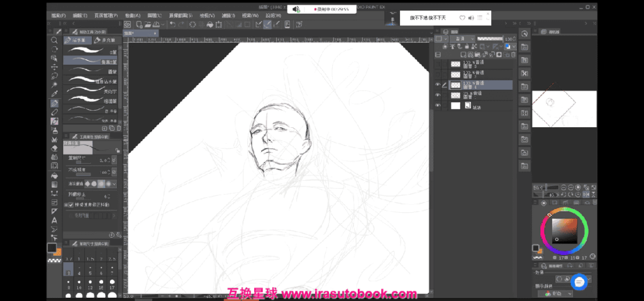Open the layer blending mode dropdown
The image size is (644, 301).
coord(462,38)
